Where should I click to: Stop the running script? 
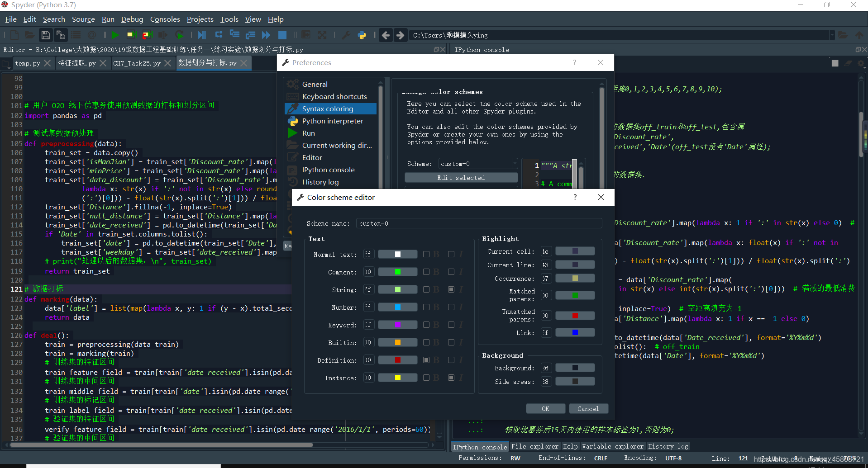(282, 35)
